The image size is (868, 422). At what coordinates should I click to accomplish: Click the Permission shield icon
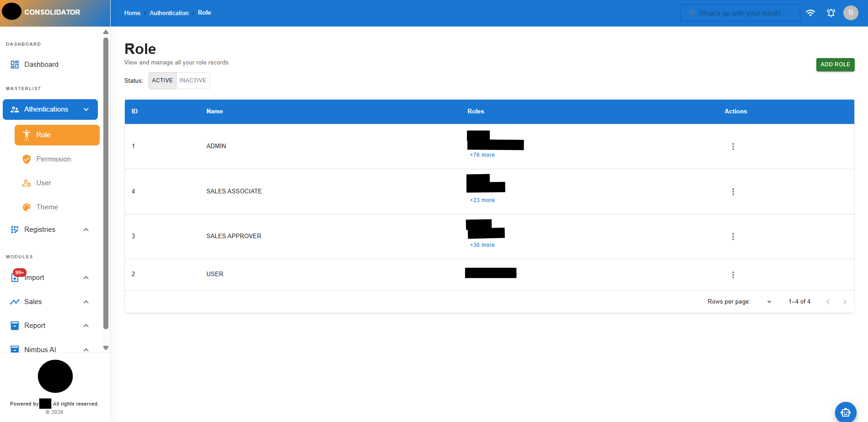point(27,159)
